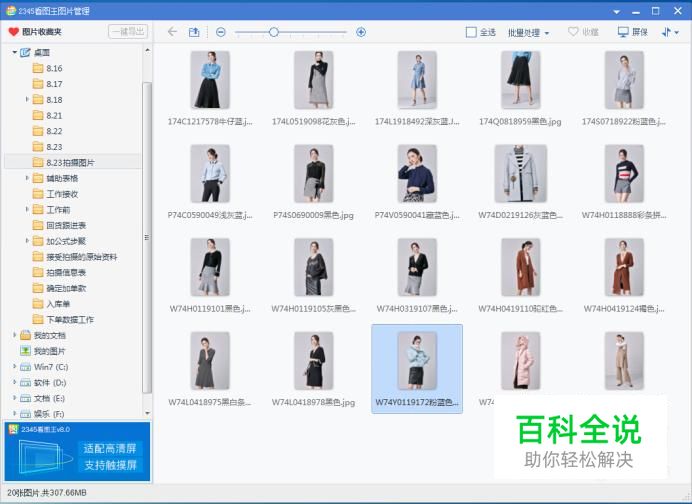Expand the 工作前 folder node

point(27,210)
